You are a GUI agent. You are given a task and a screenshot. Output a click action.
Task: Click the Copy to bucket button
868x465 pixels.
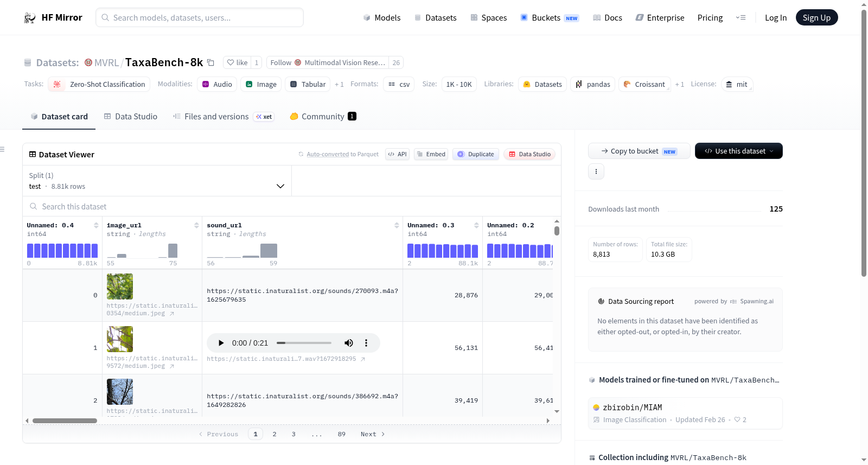(x=639, y=151)
